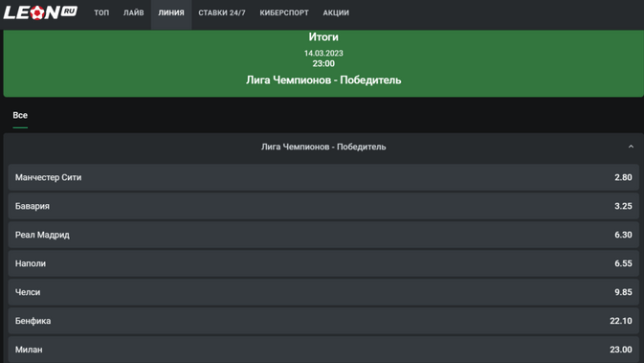Screen dimensions: 644x363
Task: Open the ТОП navigation item
Action: [x=101, y=12]
